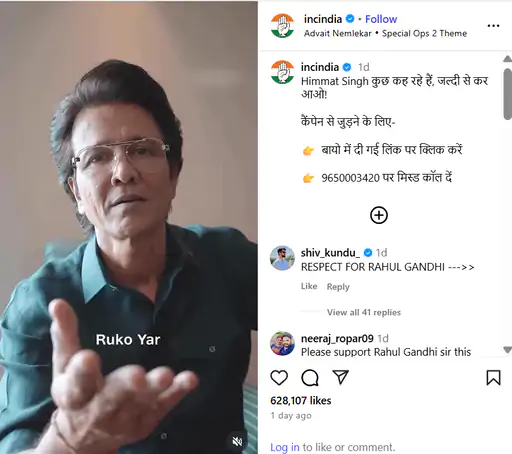
Task: Click the scroll up arrow in comments
Action: point(507,59)
